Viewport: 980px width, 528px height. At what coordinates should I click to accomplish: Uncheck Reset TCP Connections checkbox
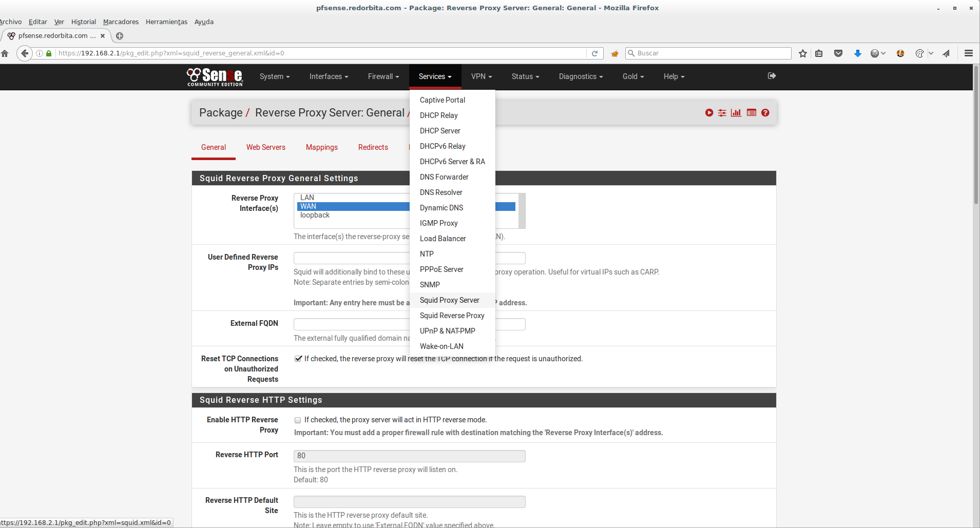[x=298, y=359]
